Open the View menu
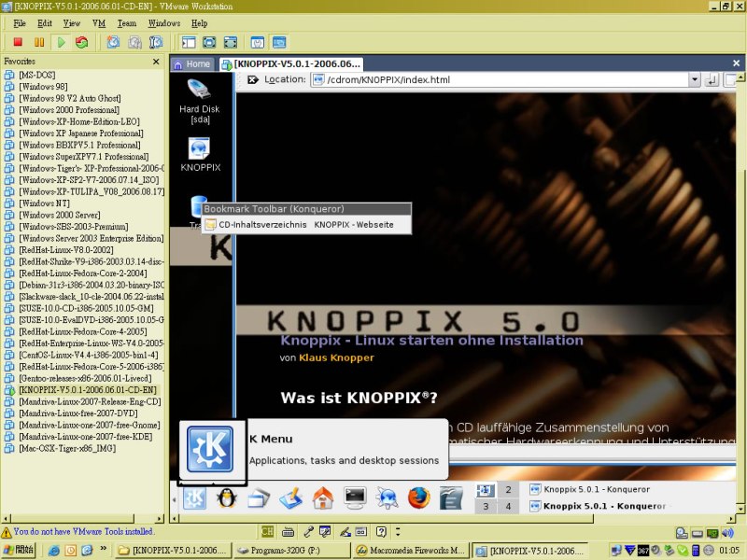The image size is (747, 560). click(72, 23)
